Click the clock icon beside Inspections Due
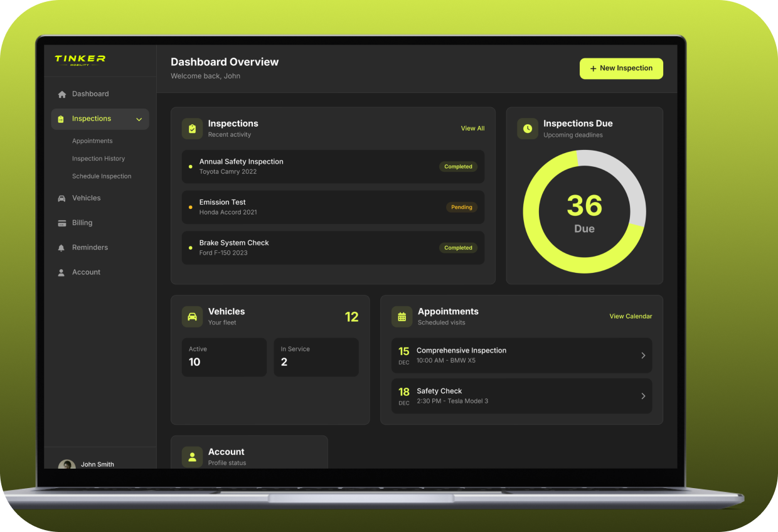Screen dimensions: 778x532 527,129
